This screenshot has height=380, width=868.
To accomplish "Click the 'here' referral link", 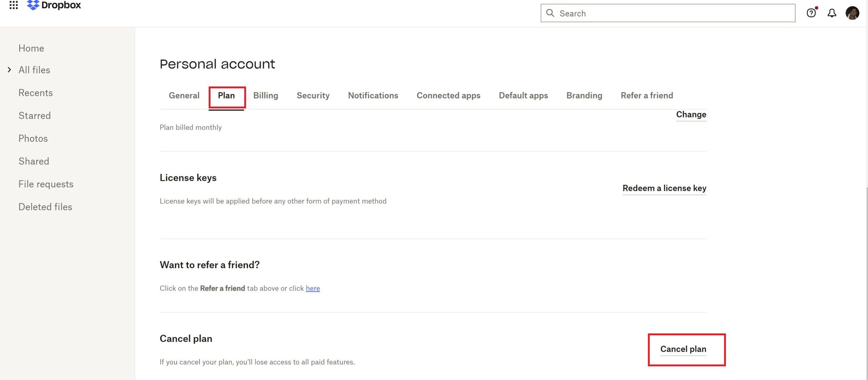I will [x=313, y=289].
